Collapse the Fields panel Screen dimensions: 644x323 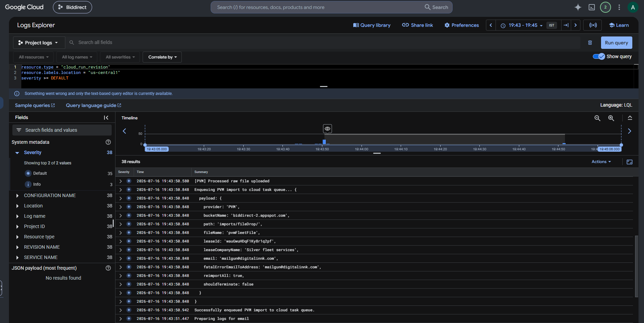[x=106, y=118]
